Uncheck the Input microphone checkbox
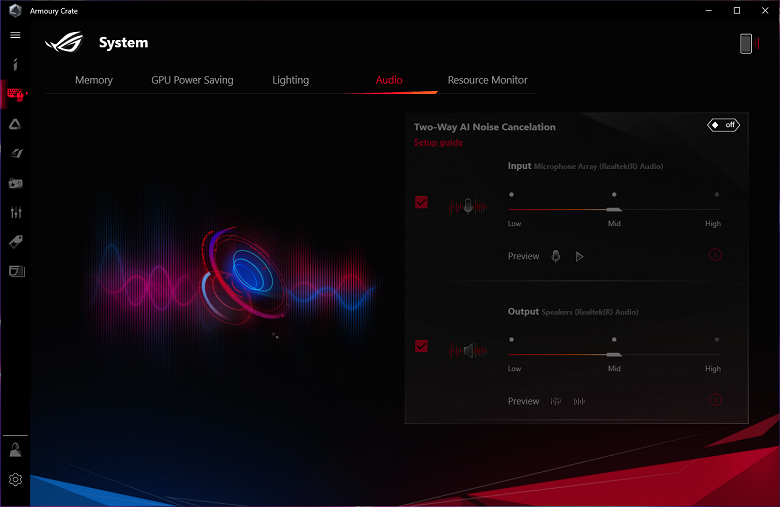Viewport: 780px width, 507px height. click(x=421, y=202)
